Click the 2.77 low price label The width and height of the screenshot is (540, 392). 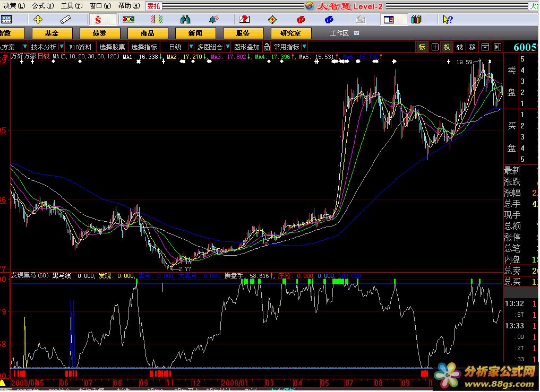[185, 269]
